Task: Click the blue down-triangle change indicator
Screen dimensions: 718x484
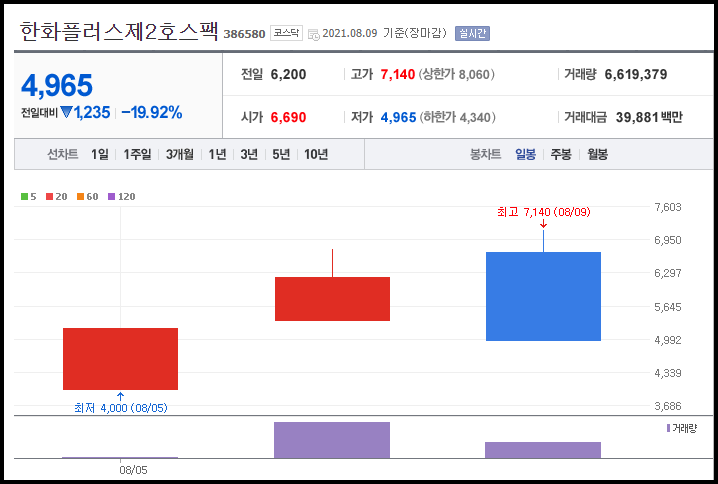Action: point(66,112)
